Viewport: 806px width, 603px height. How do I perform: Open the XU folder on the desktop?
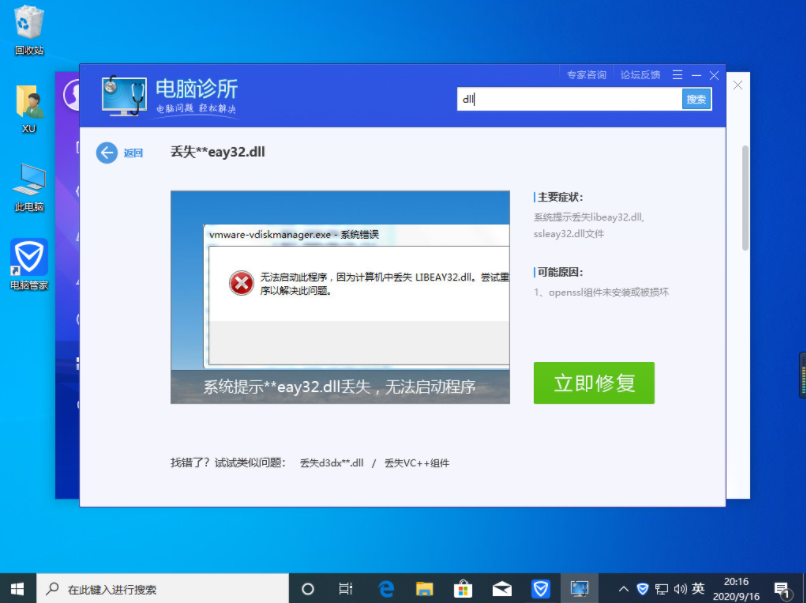tap(28, 103)
